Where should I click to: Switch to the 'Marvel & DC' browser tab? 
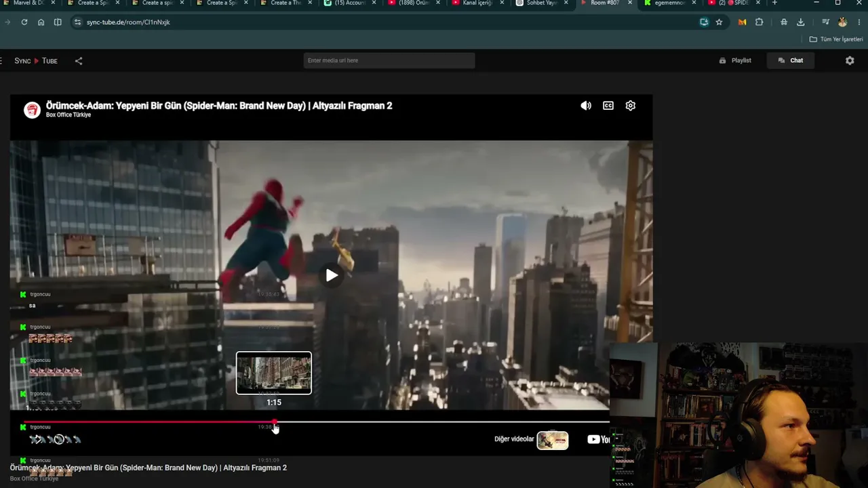pos(28,3)
